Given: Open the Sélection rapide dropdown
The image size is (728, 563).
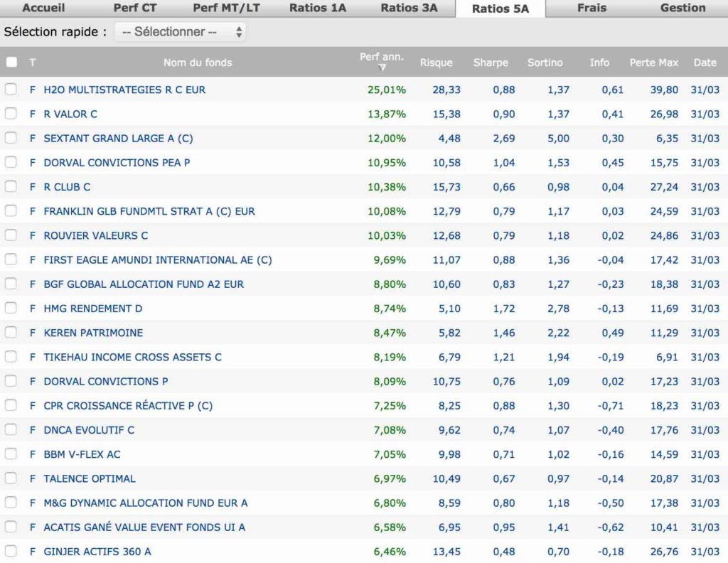Looking at the screenshot, I should coord(180,32).
